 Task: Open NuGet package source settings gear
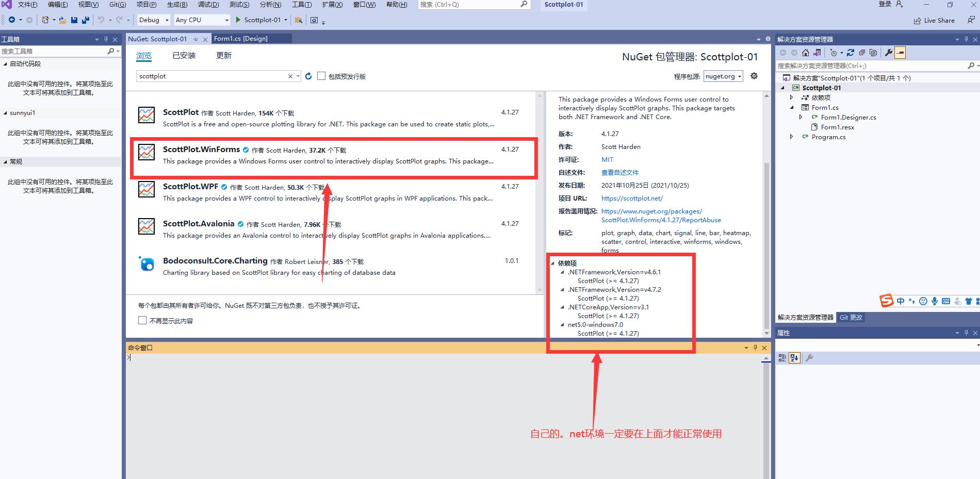click(754, 76)
